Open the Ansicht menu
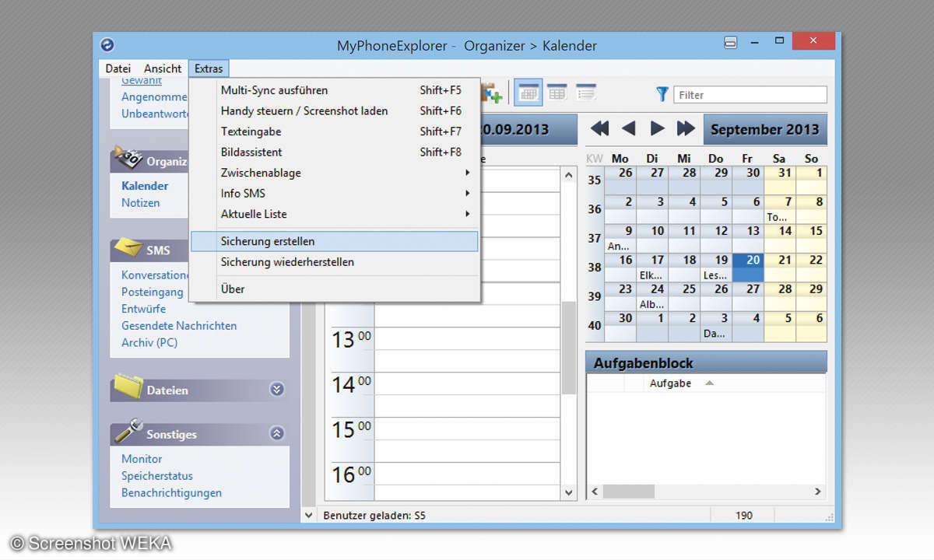 [x=163, y=68]
